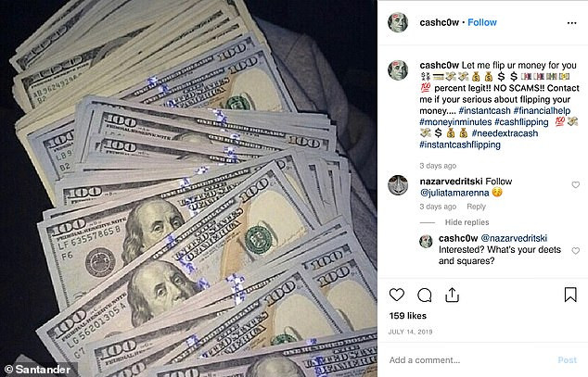Screen dimensions: 588x377
Task: Visit the @juliatamarenna mention
Action: coord(454,193)
